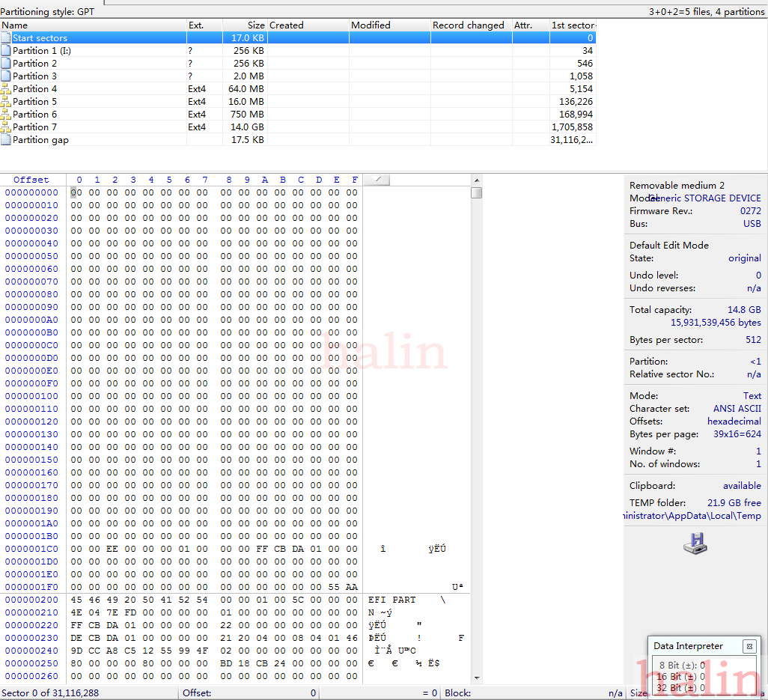768x700 pixels.
Task: Click the Partition 4 Ext4 tree icon
Action: [6, 89]
